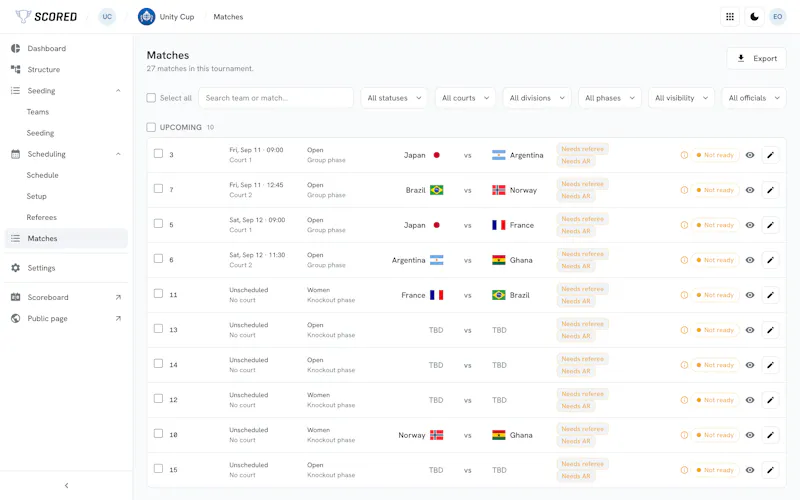Collapse the Scheduling section chevron

pyautogui.click(x=118, y=154)
